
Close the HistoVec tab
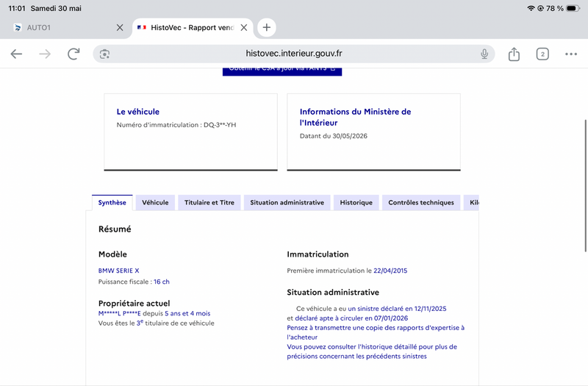pos(244,27)
